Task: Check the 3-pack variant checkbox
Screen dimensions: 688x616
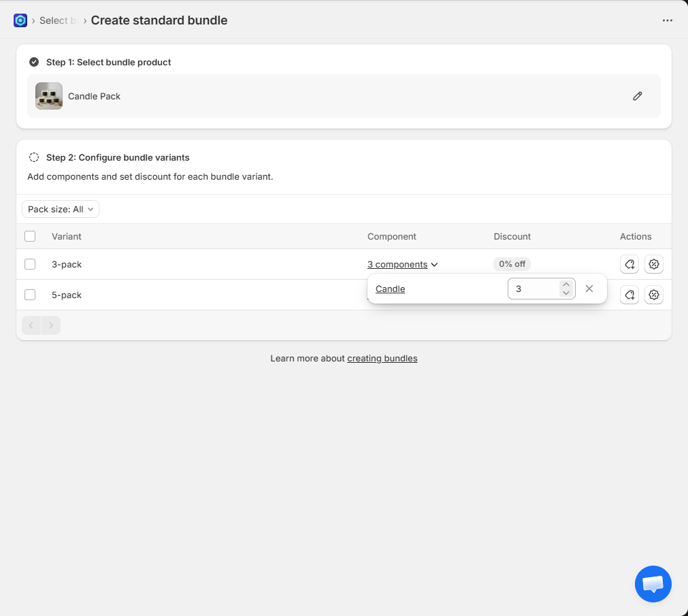Action: tap(30, 264)
